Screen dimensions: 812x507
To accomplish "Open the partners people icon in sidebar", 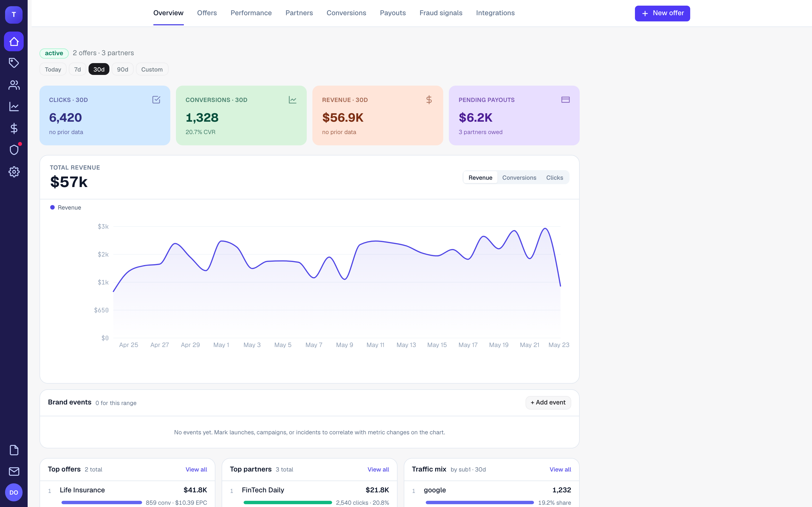I will [x=14, y=85].
